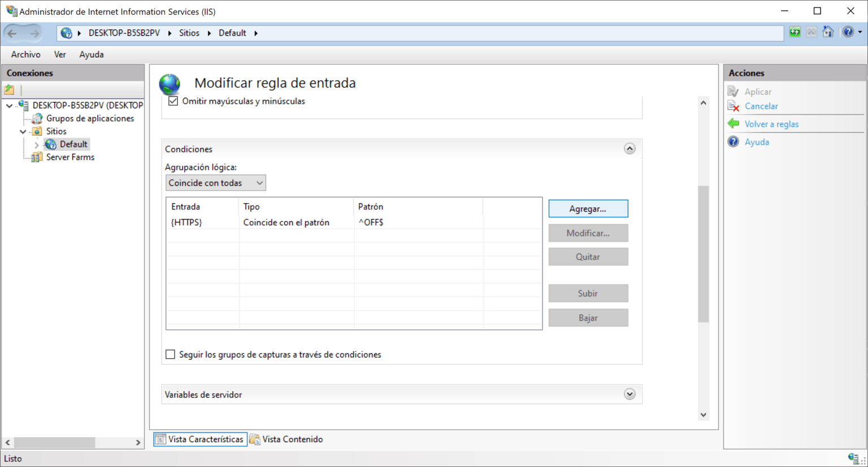
Task: Collapse the Sitios tree node
Action: click(23, 132)
